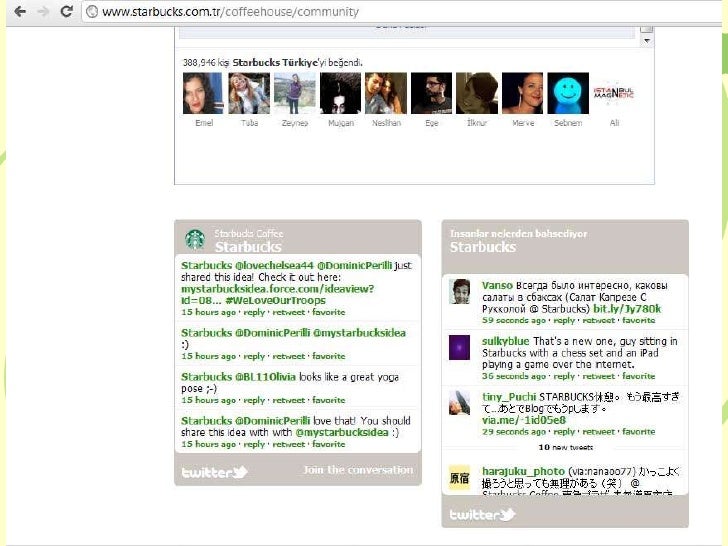
Task: Favorite the 'love that' tweet
Action: (x=329, y=444)
